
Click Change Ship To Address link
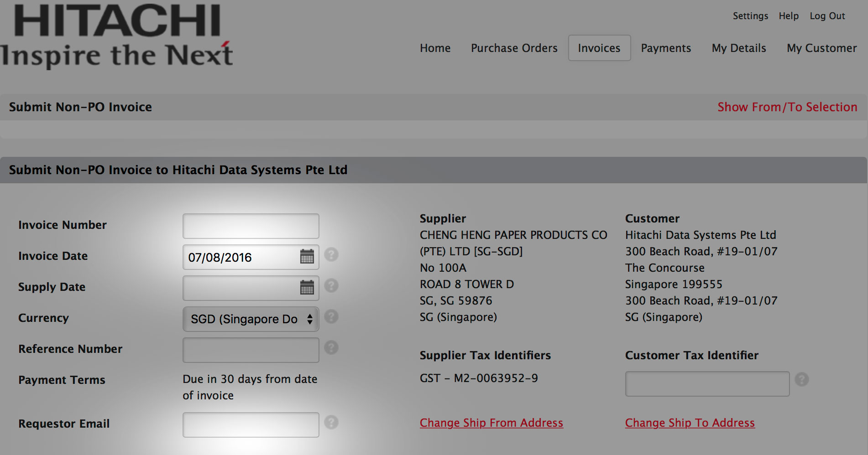click(690, 423)
